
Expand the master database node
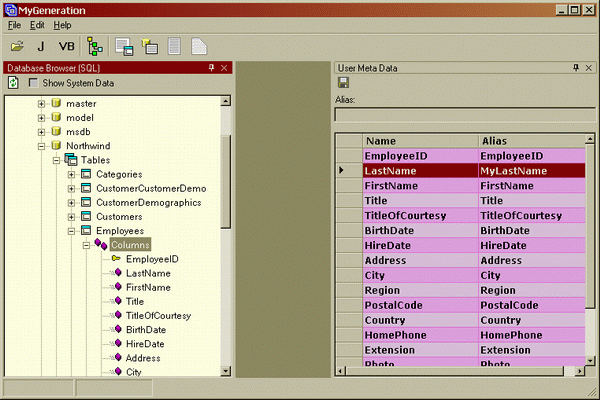point(41,104)
